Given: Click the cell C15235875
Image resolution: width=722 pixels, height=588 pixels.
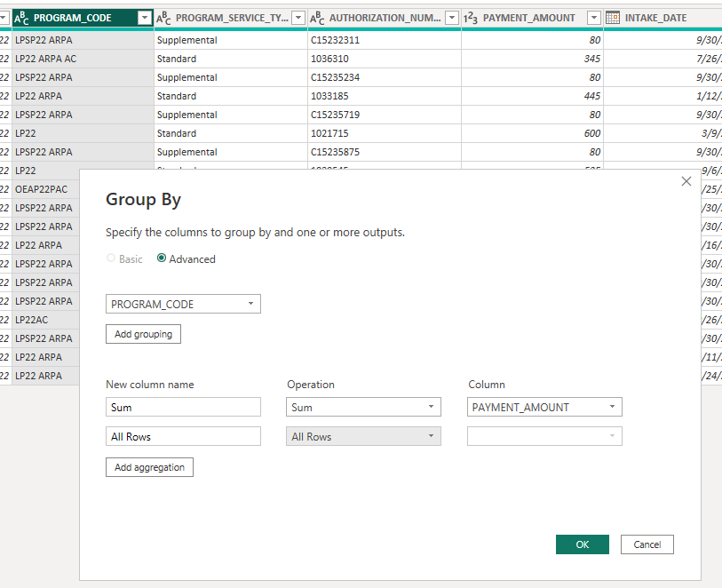Looking at the screenshot, I should 385,152.
